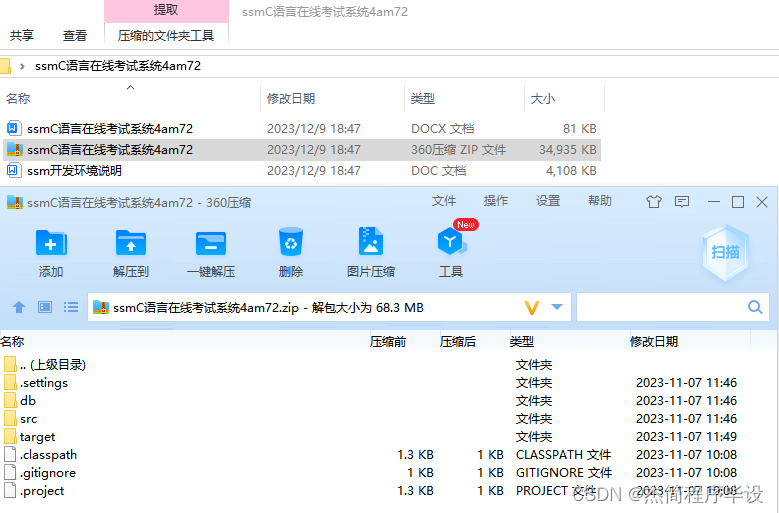This screenshot has height=513, width=779.
Task: Click the 扫描 (Scan) hexagon button
Action: 726,252
